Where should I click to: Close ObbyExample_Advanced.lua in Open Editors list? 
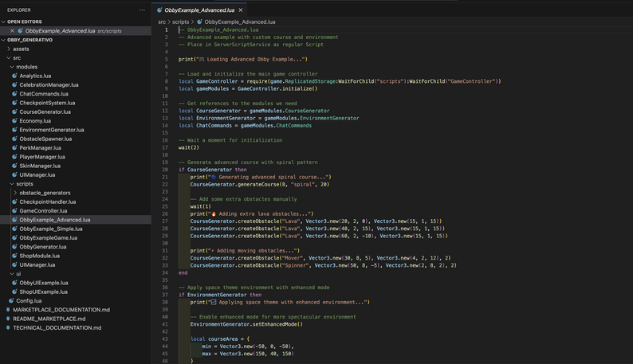click(12, 31)
